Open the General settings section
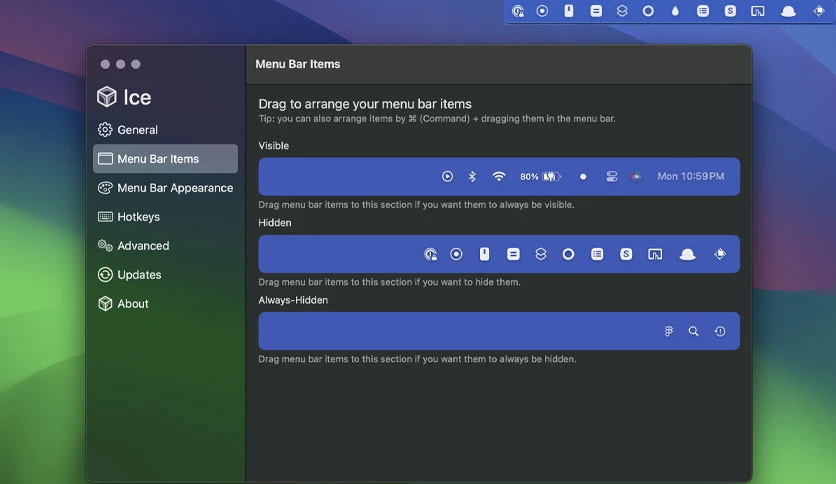This screenshot has width=836, height=484. pyautogui.click(x=128, y=130)
